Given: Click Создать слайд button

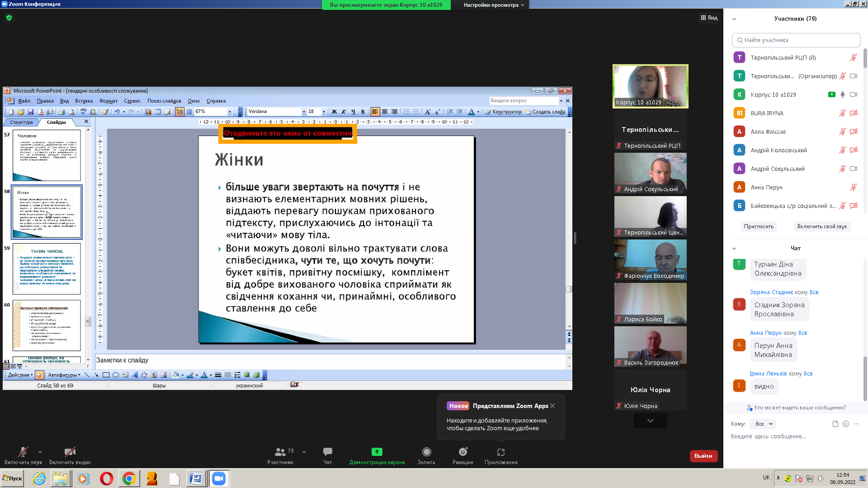Looking at the screenshot, I should click(545, 112).
